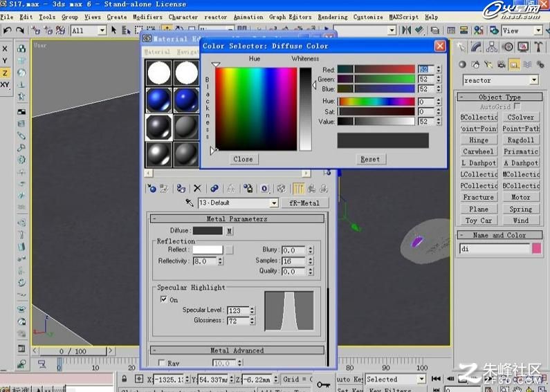This screenshot has width=550, height=392.
Task: Click Assign Material to Selection icon
Action: click(x=181, y=189)
